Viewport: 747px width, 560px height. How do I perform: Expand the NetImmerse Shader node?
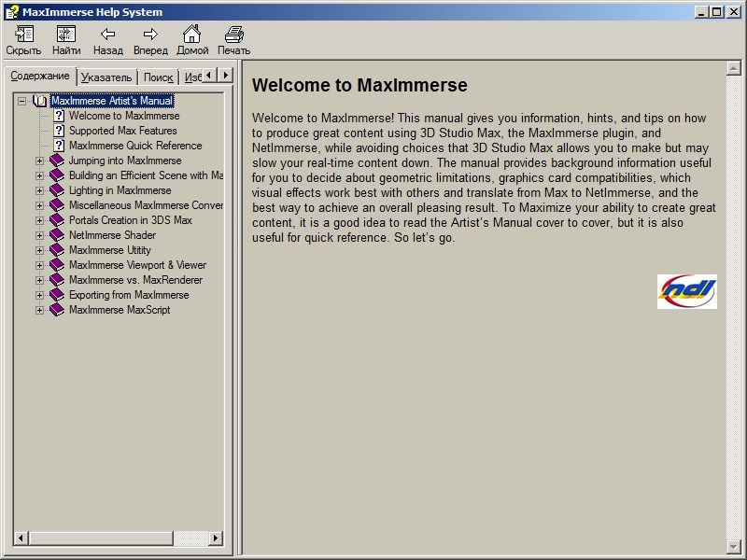39,235
